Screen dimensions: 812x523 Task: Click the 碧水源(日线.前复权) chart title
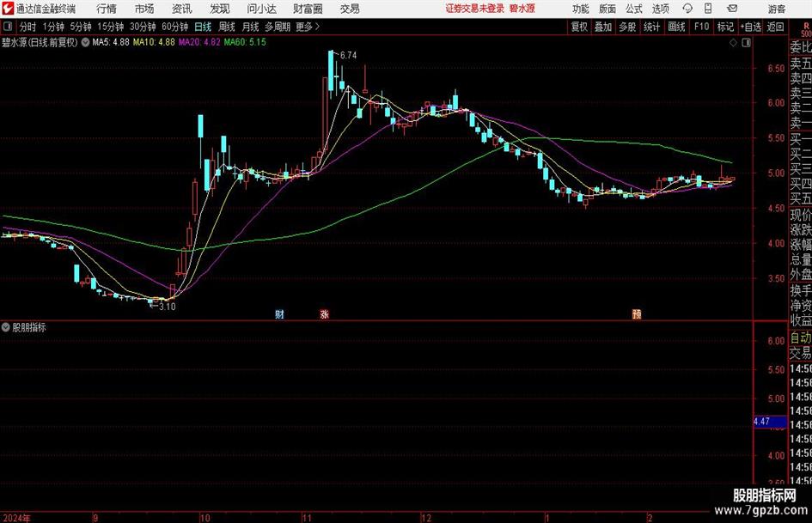coord(40,42)
